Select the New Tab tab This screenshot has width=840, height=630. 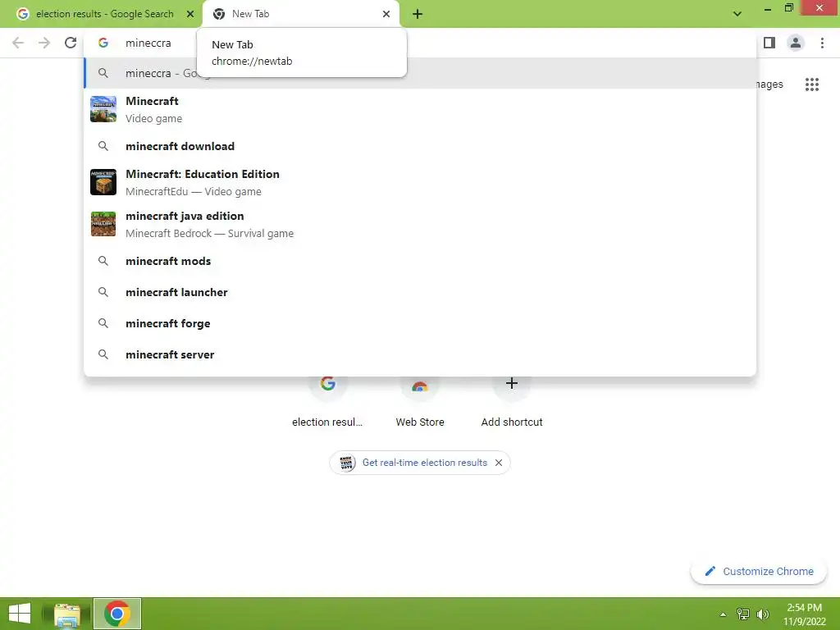click(x=300, y=14)
